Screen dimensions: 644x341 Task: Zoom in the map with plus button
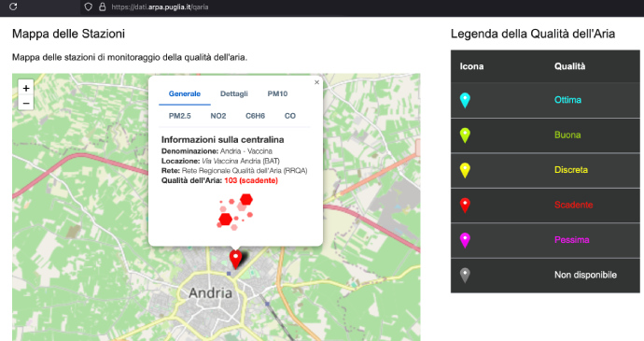[x=26, y=88]
